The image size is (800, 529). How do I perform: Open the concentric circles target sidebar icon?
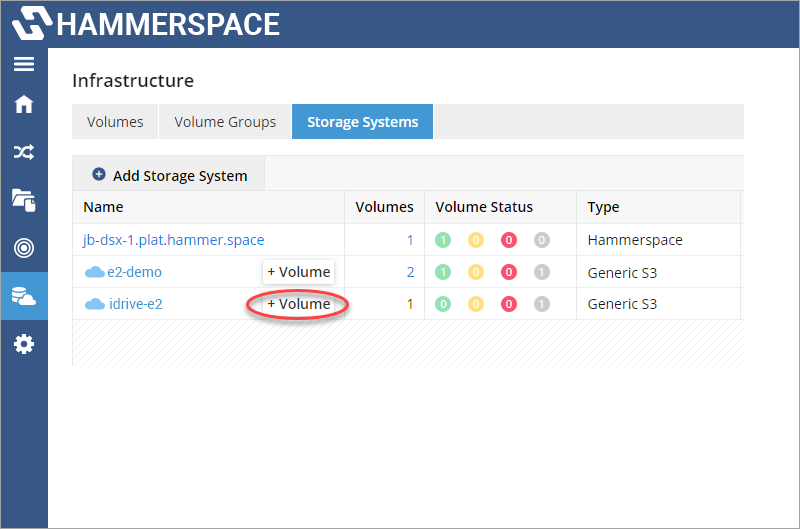pyautogui.click(x=24, y=248)
